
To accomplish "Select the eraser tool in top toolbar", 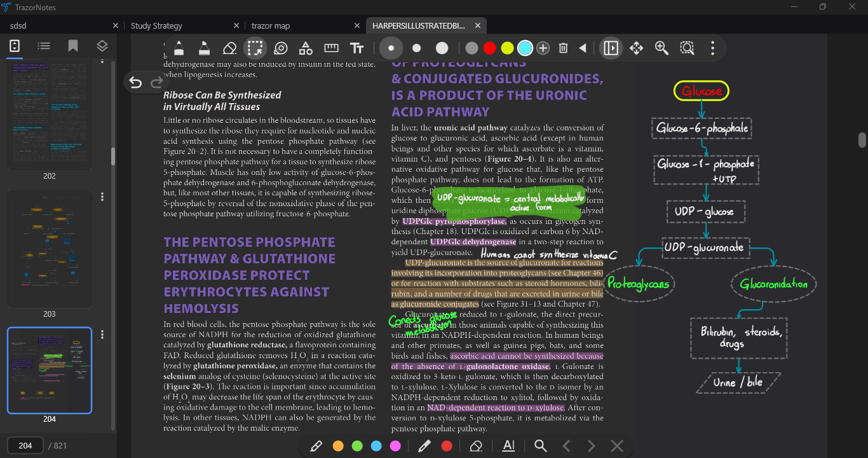I will coord(229,48).
